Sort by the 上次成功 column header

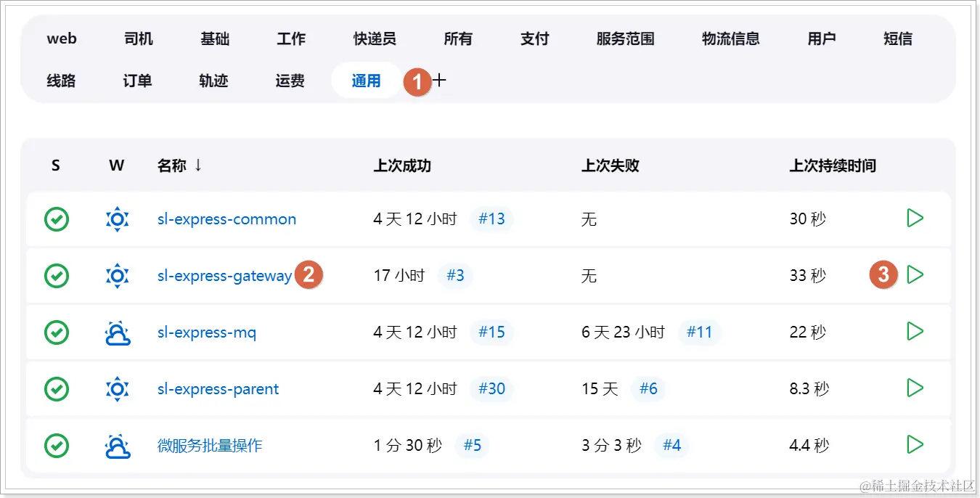(x=402, y=166)
